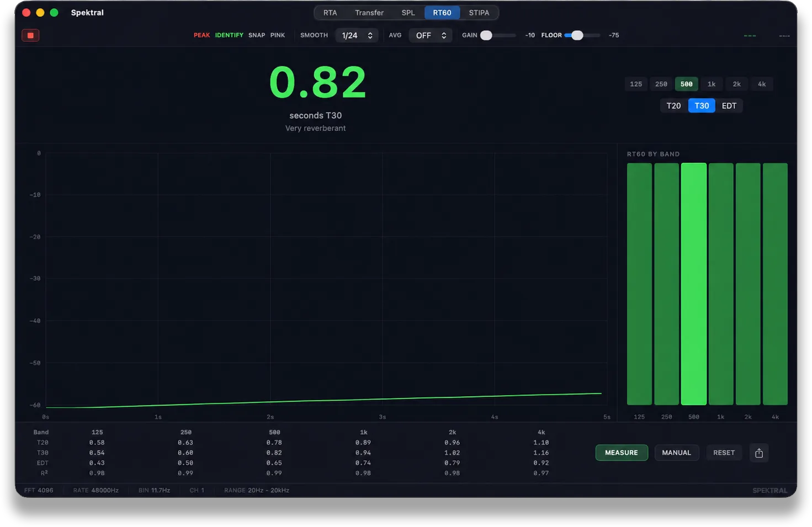Switch to the Transfer tab
Image resolution: width=812 pixels, height=527 pixels.
coord(369,13)
